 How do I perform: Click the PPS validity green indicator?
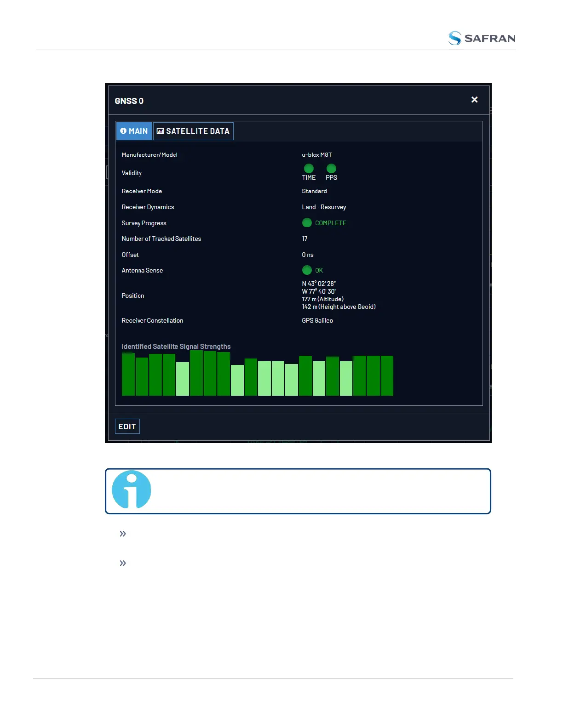(331, 169)
